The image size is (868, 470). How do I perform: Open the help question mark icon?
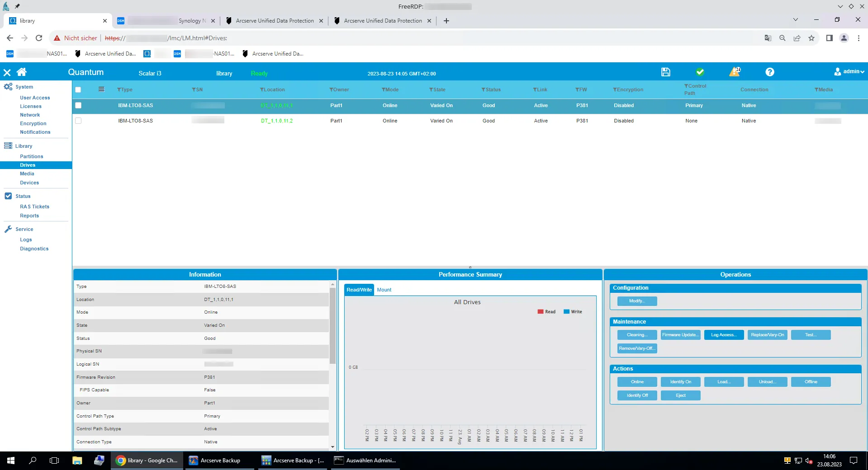(769, 72)
